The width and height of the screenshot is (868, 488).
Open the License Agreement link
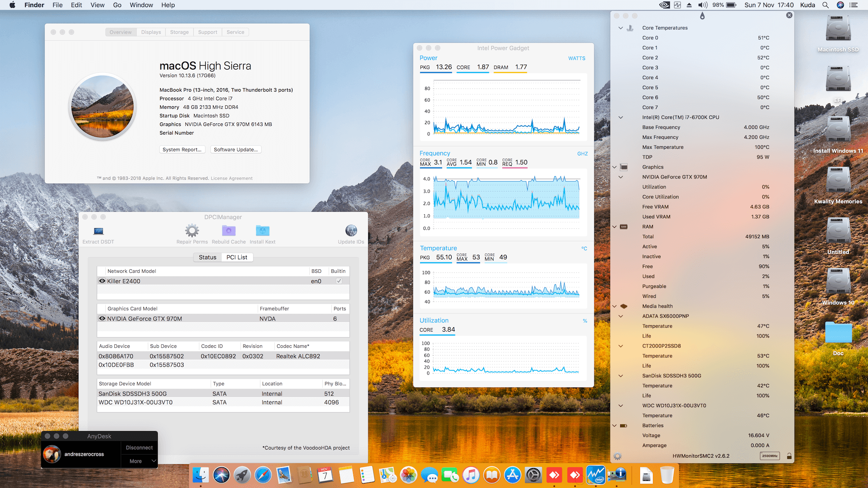(x=231, y=178)
